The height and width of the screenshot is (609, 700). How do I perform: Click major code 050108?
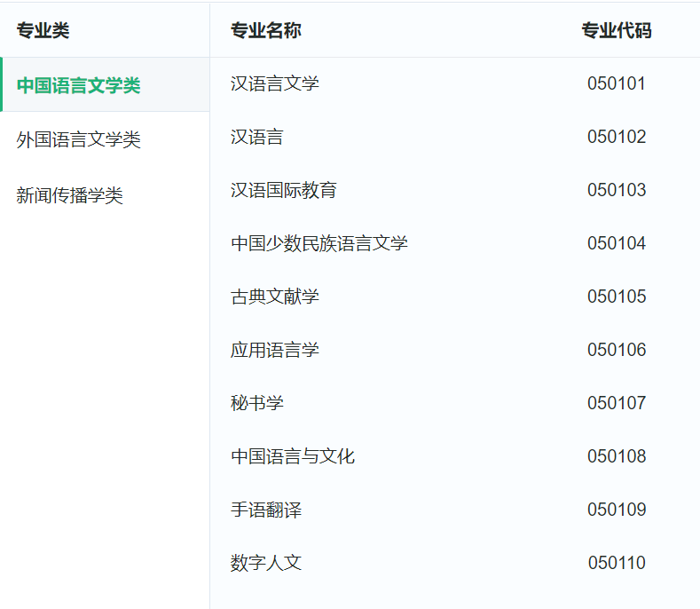point(616,456)
